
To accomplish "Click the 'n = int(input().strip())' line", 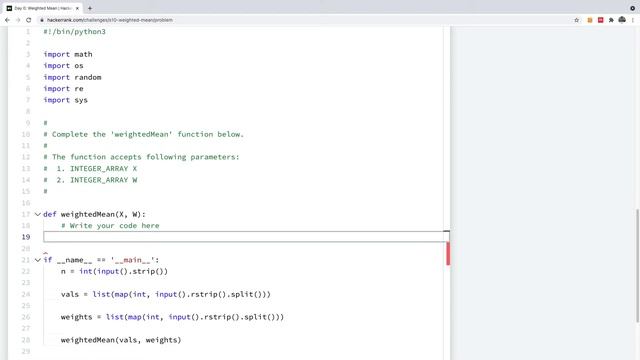I will [x=114, y=271].
